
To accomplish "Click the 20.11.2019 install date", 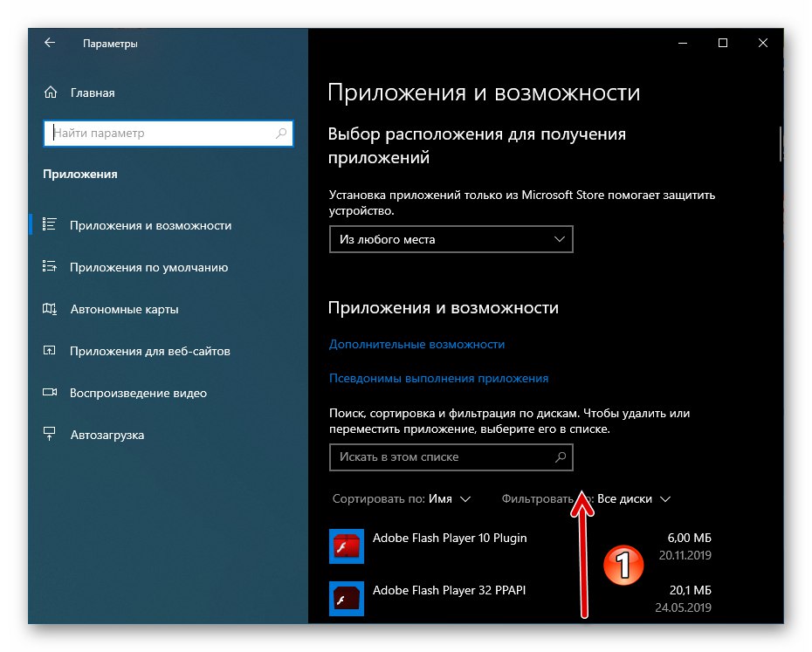I will [x=685, y=555].
